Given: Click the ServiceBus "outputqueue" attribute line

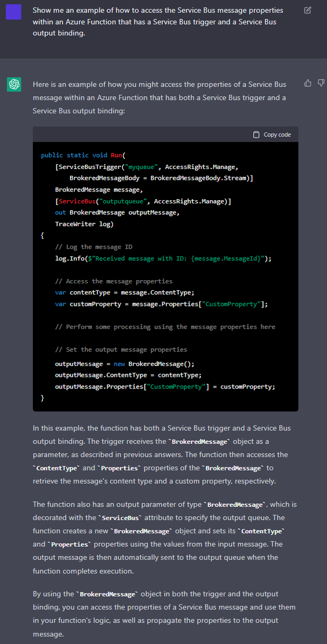Looking at the screenshot, I should tap(143, 201).
